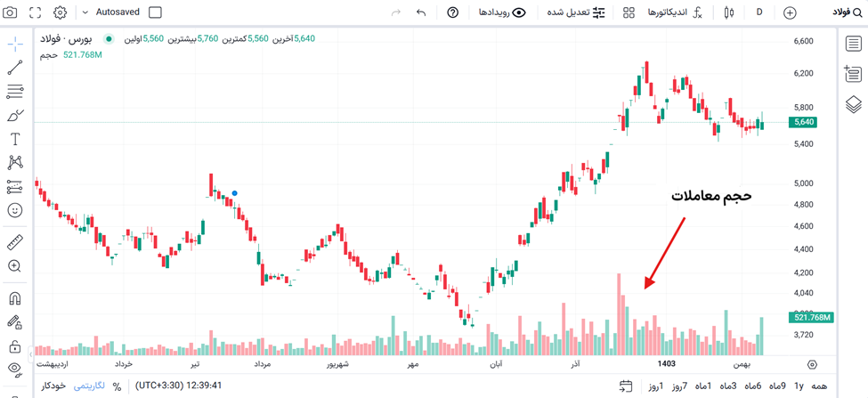868x398 pixels.
Task: Click the رویدادها events button
Action: [503, 12]
